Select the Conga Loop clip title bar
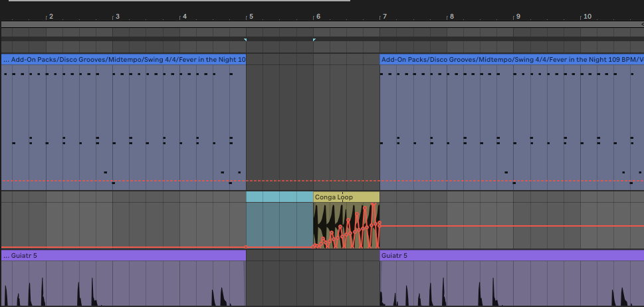The height and width of the screenshot is (307, 644). [346, 197]
